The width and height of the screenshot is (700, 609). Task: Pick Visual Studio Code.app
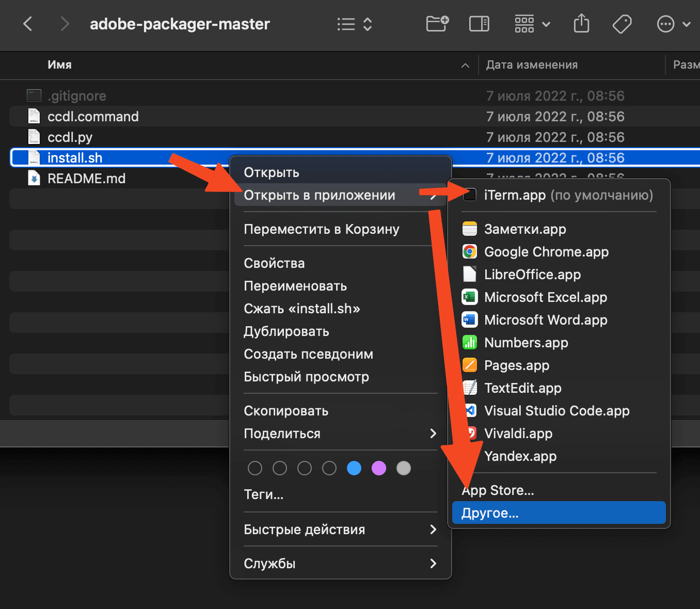pos(556,411)
